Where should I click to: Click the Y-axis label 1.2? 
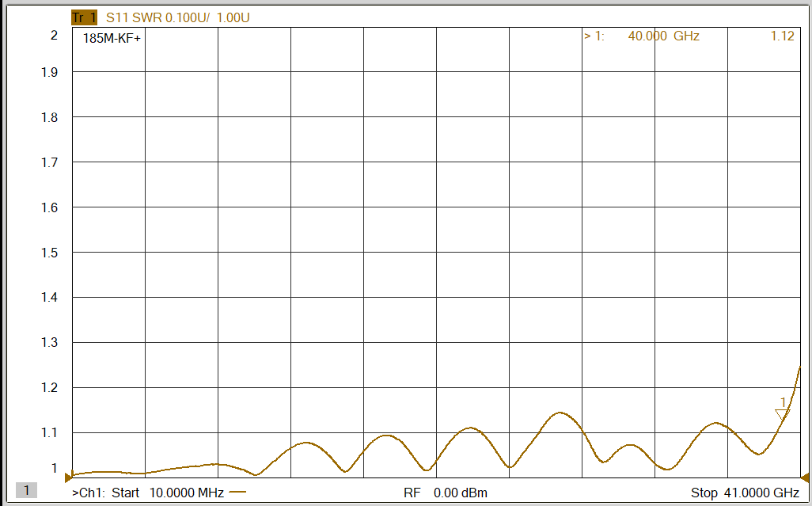point(49,387)
